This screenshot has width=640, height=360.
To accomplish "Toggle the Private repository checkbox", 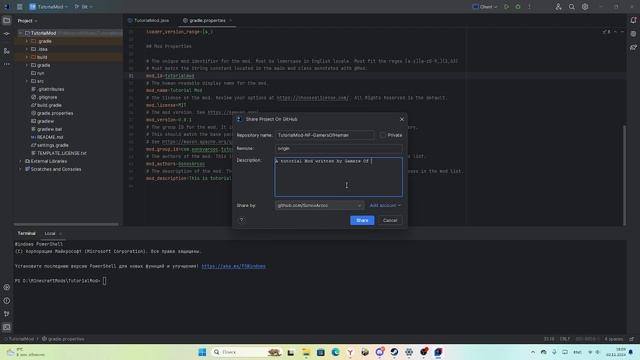I will 382,135.
